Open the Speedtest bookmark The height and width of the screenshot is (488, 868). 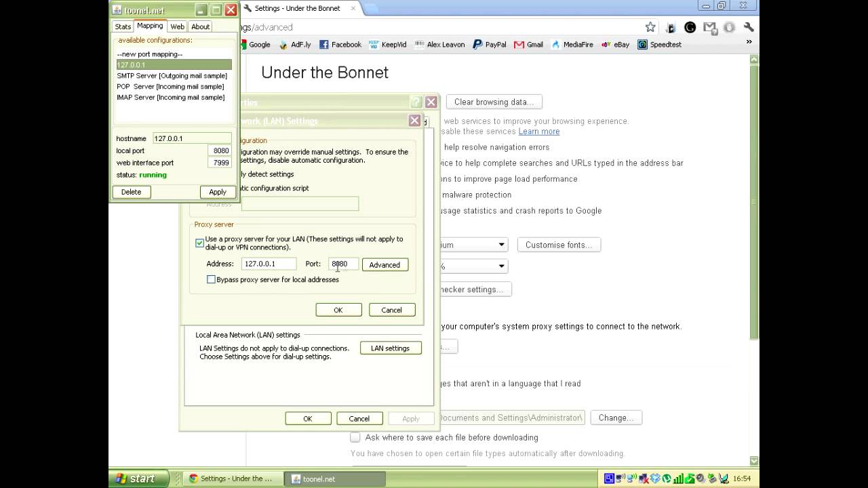point(659,45)
